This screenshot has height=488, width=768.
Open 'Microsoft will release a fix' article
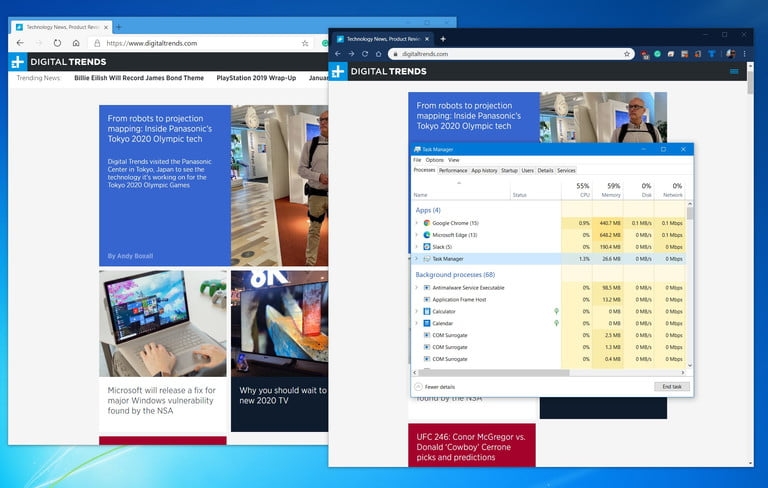pos(162,400)
